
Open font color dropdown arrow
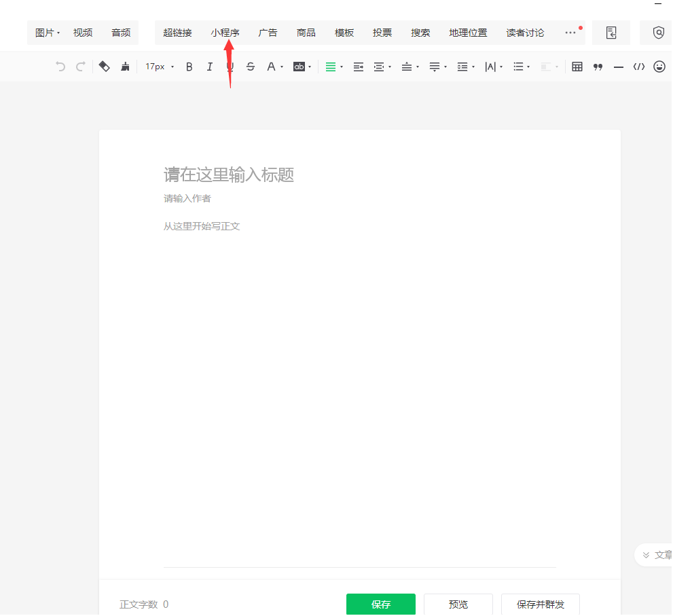tap(282, 67)
